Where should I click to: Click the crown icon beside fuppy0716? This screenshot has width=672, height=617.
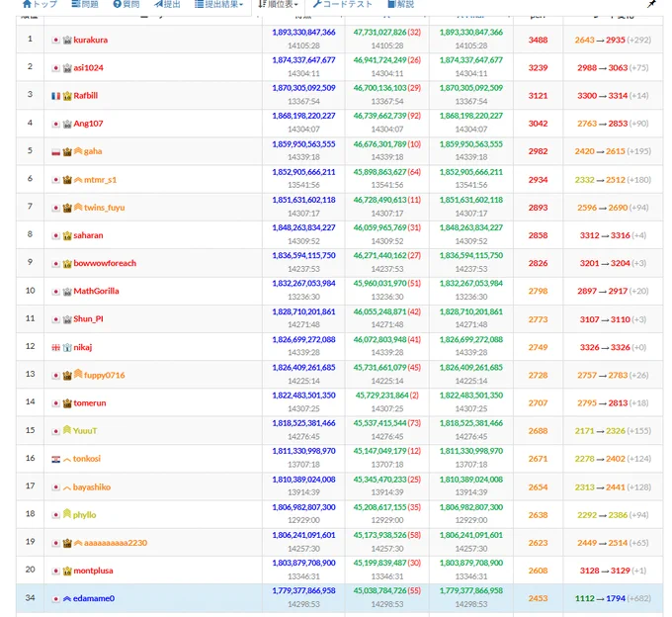coord(67,376)
